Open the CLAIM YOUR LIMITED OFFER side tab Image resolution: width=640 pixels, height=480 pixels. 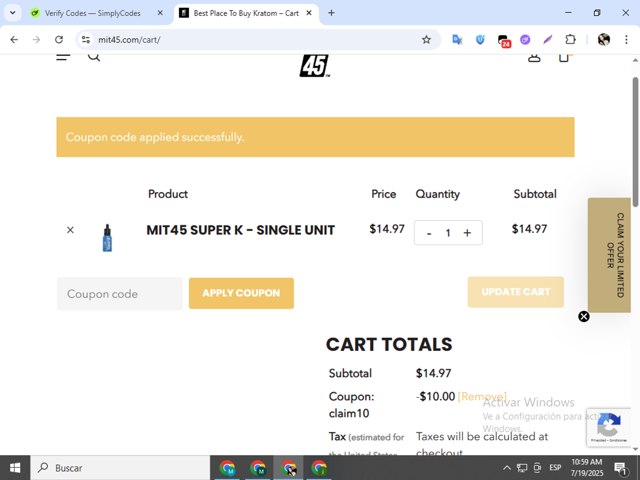[609, 255]
